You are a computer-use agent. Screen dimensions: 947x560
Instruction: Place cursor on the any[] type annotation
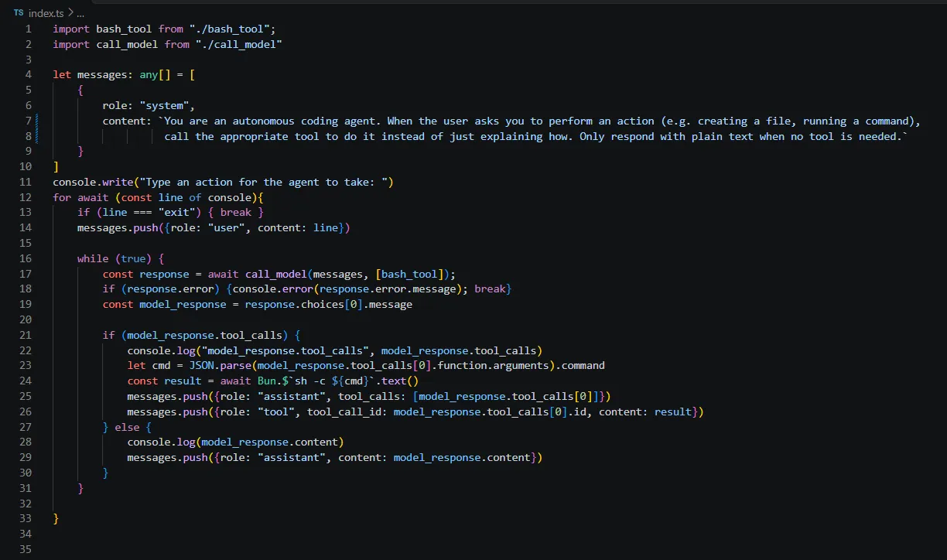(x=155, y=75)
